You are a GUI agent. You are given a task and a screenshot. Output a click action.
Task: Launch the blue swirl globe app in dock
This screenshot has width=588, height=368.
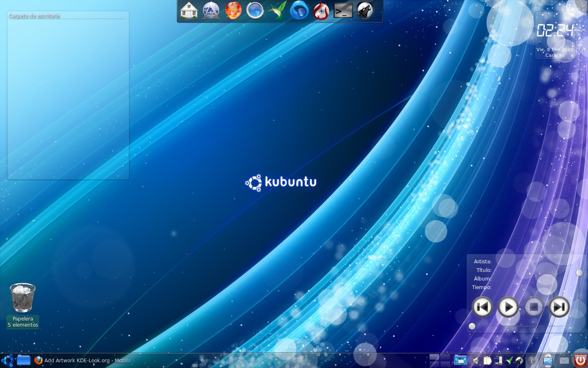click(299, 10)
